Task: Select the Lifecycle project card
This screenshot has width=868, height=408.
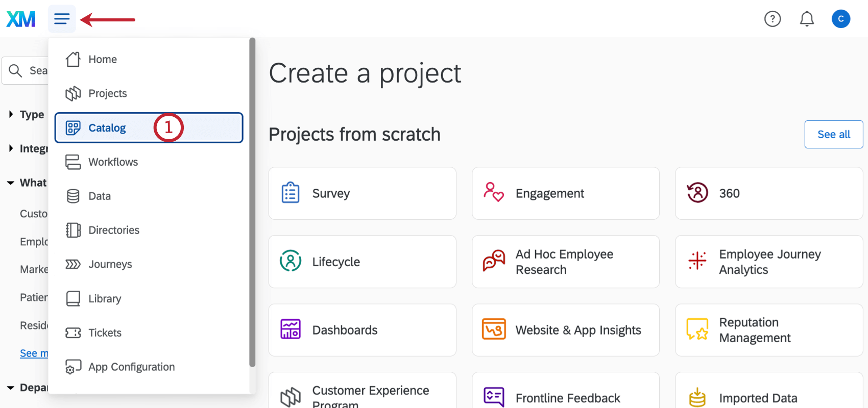Action: [362, 262]
